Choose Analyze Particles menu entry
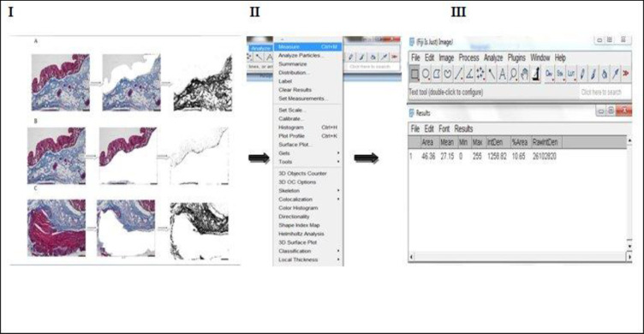 308,56
